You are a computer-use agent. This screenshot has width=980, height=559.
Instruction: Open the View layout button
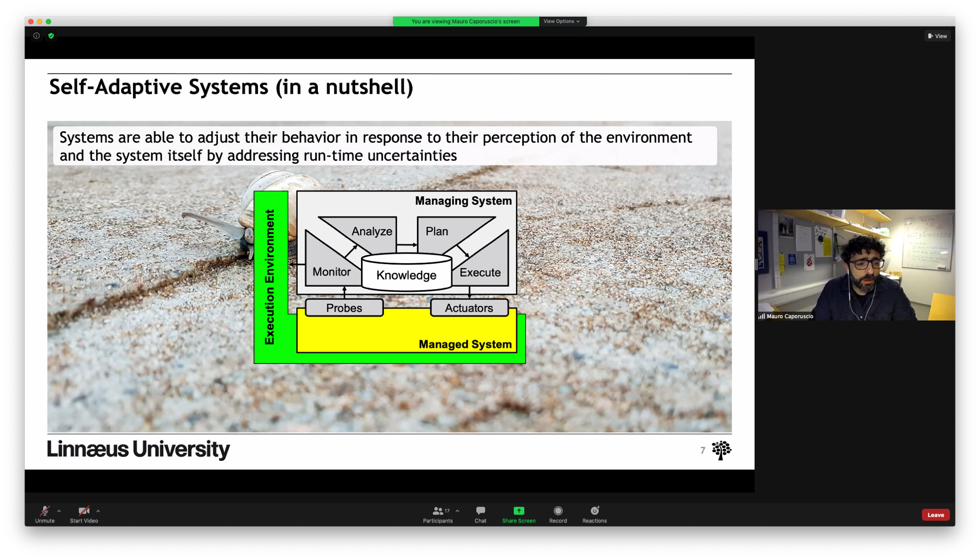(937, 36)
